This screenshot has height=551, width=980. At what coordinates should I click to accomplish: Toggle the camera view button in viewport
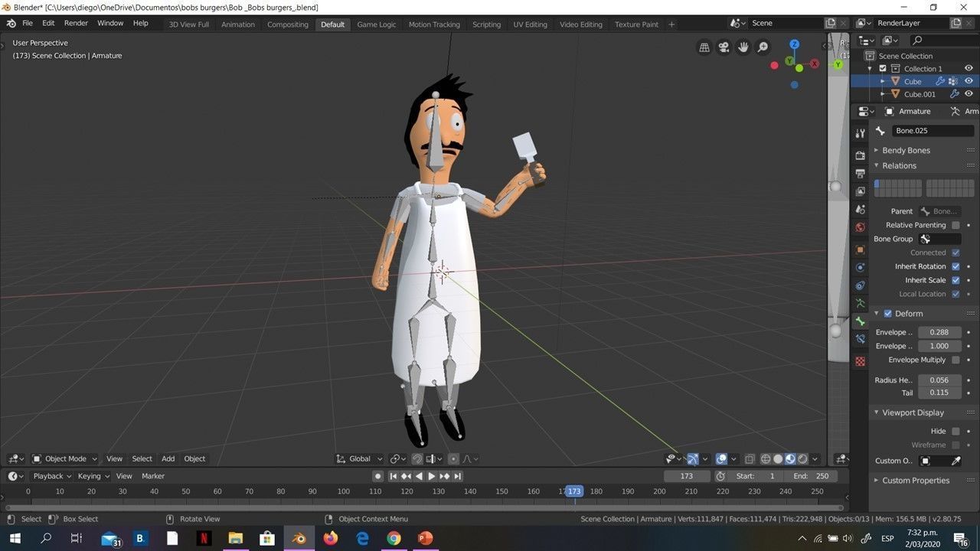point(724,47)
